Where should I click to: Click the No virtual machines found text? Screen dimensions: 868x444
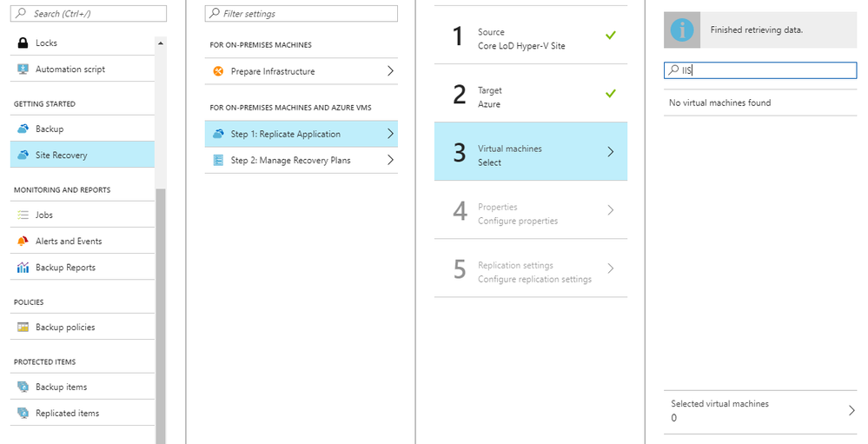[719, 103]
